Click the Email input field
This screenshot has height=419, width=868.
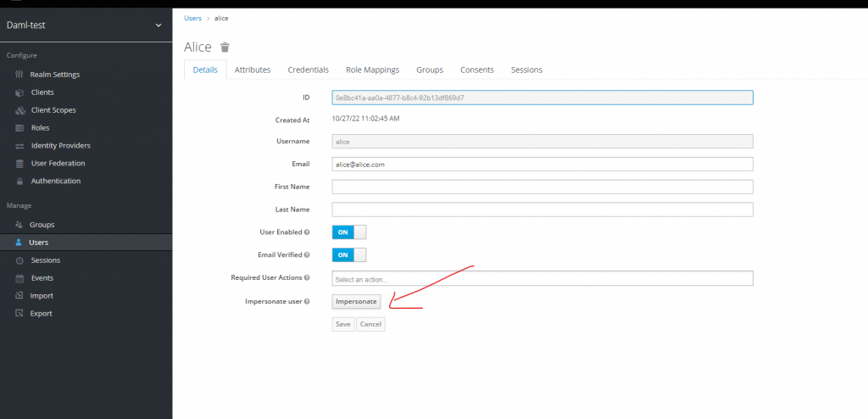(542, 164)
